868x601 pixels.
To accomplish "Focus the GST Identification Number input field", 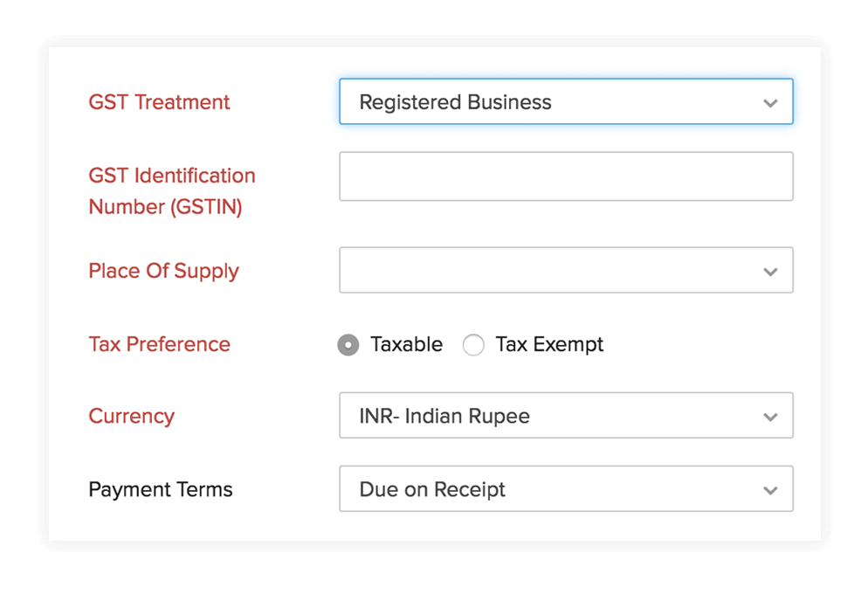I will [566, 176].
